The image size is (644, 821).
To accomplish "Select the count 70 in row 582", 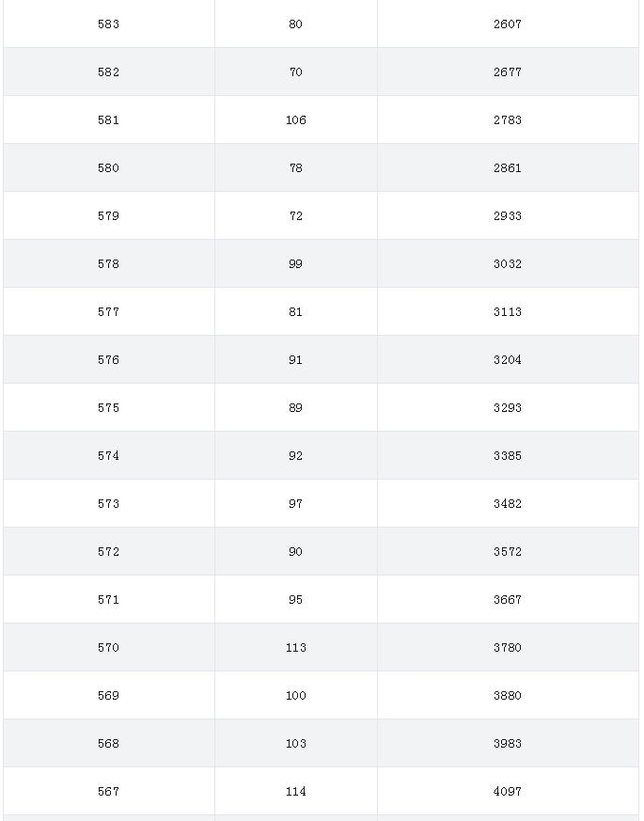I will tap(296, 71).
